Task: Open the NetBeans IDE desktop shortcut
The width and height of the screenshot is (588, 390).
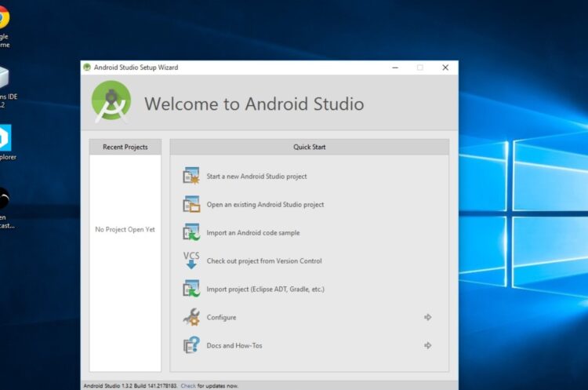Action: (7, 87)
